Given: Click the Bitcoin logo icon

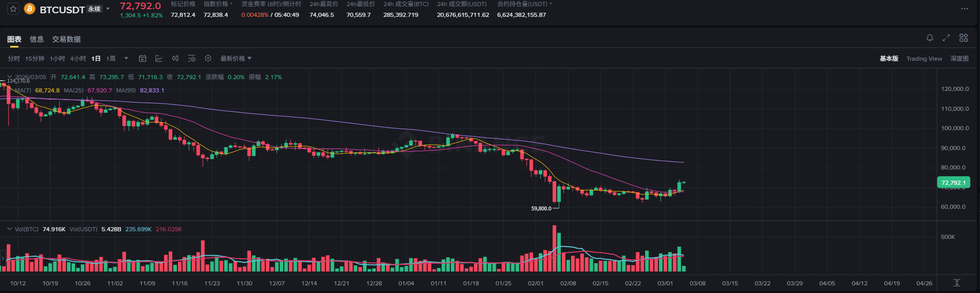Looking at the screenshot, I should click(30, 9).
